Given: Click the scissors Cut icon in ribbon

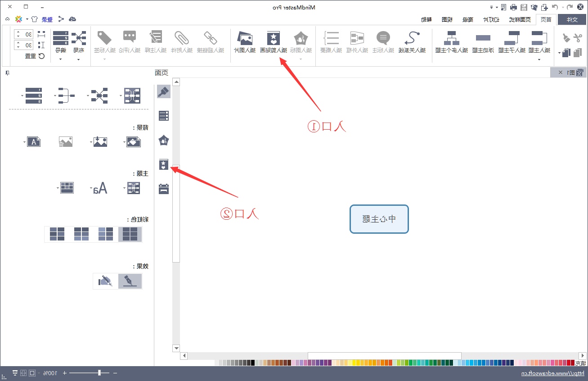Looking at the screenshot, I should 577,39.
